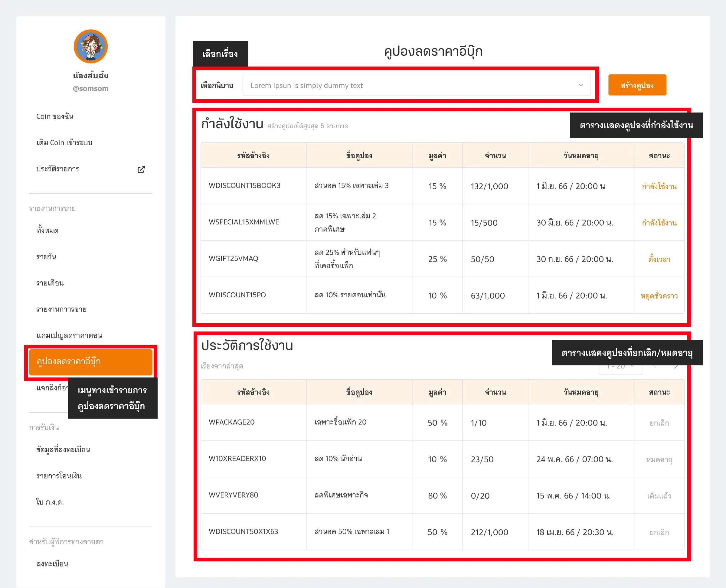Screen dimensions: 726x588
Task: Click coupon code WSPECIAL15XMMLWE
Action: [244, 222]
